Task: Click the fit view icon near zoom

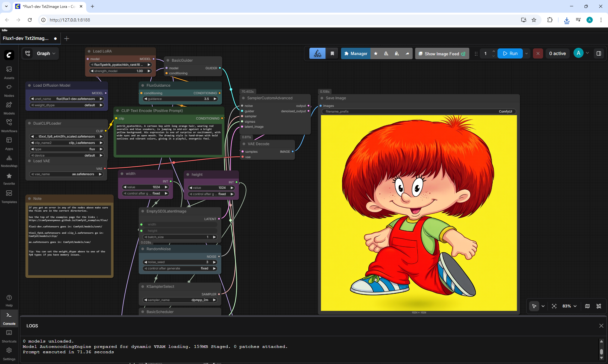Action: pyautogui.click(x=554, y=306)
